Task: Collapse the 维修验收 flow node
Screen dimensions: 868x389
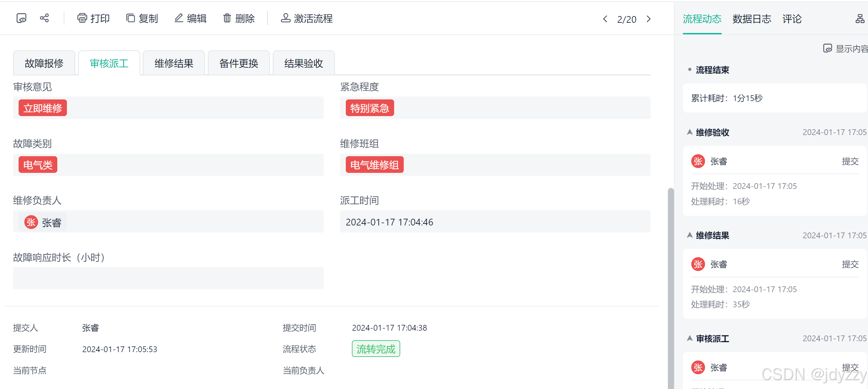Action: (x=690, y=132)
